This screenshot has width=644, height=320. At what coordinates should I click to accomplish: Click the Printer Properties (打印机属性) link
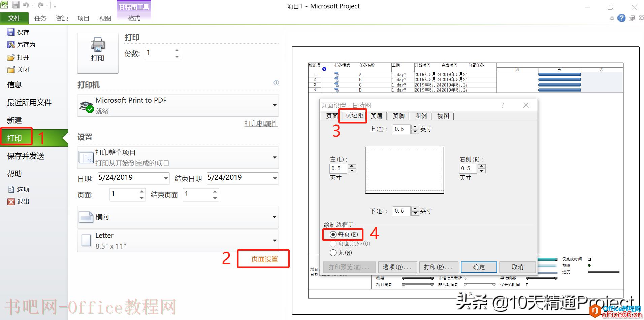[x=261, y=124]
